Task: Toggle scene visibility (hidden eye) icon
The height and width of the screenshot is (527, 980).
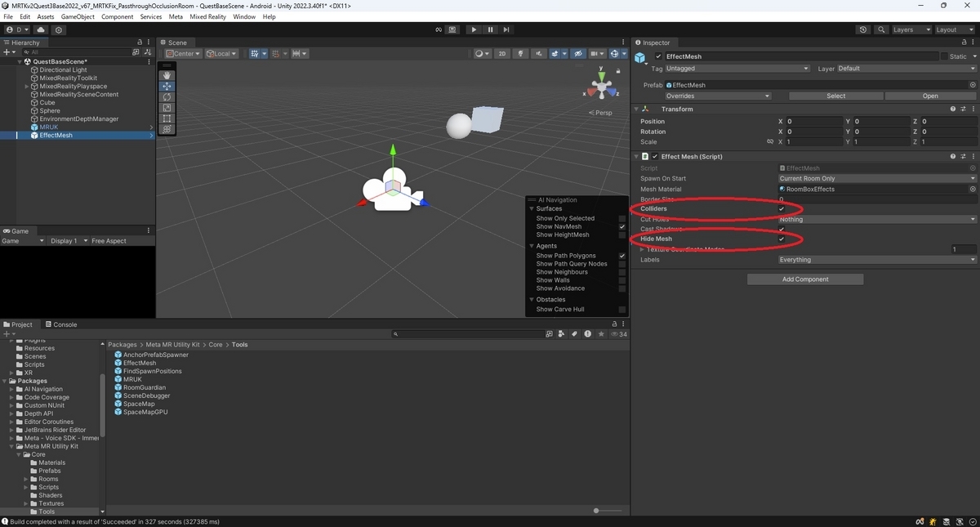Action: click(578, 54)
